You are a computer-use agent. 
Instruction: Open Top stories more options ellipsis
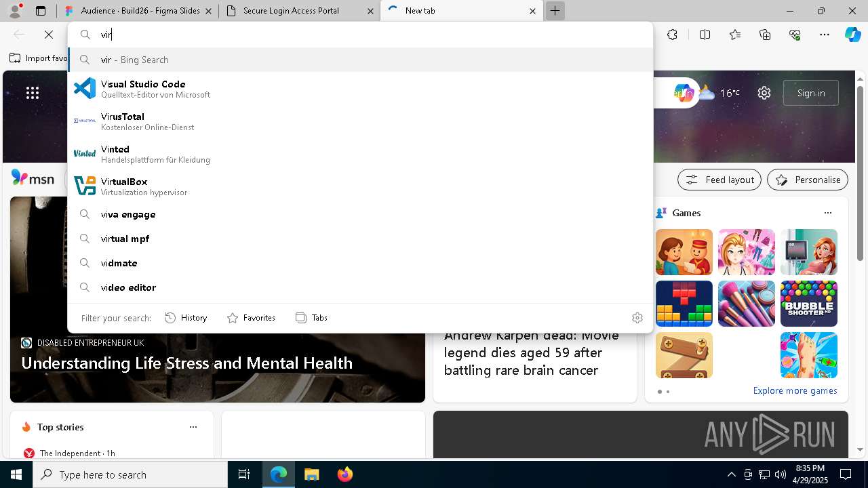click(x=193, y=427)
